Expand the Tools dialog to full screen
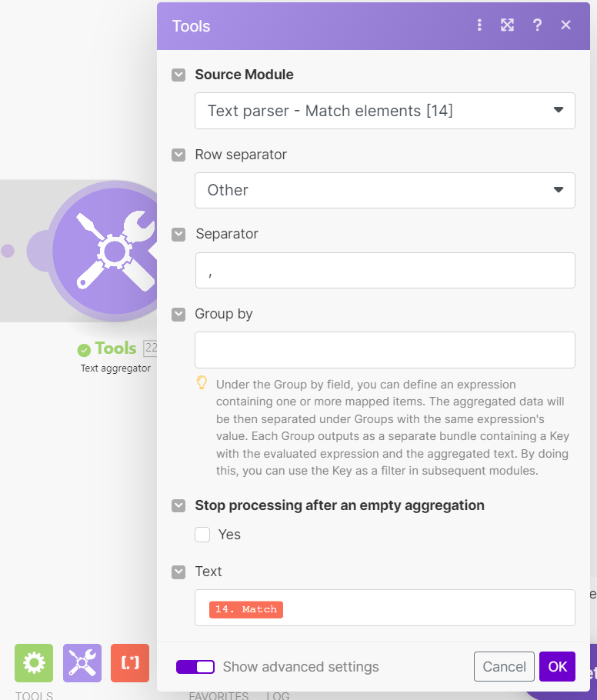597x700 pixels. point(507,25)
